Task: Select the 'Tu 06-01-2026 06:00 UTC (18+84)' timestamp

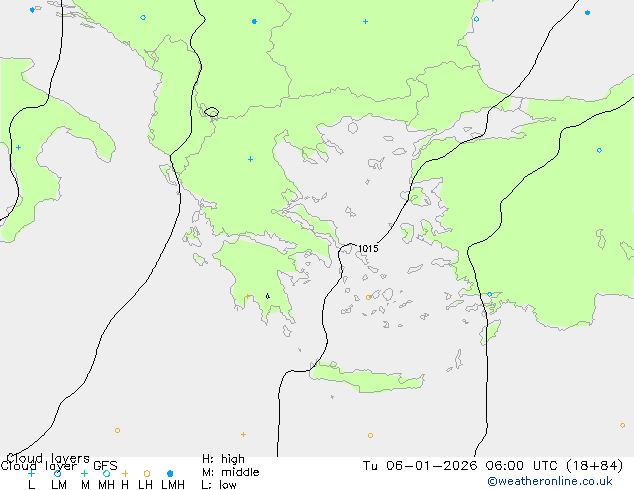Action: coord(493,466)
